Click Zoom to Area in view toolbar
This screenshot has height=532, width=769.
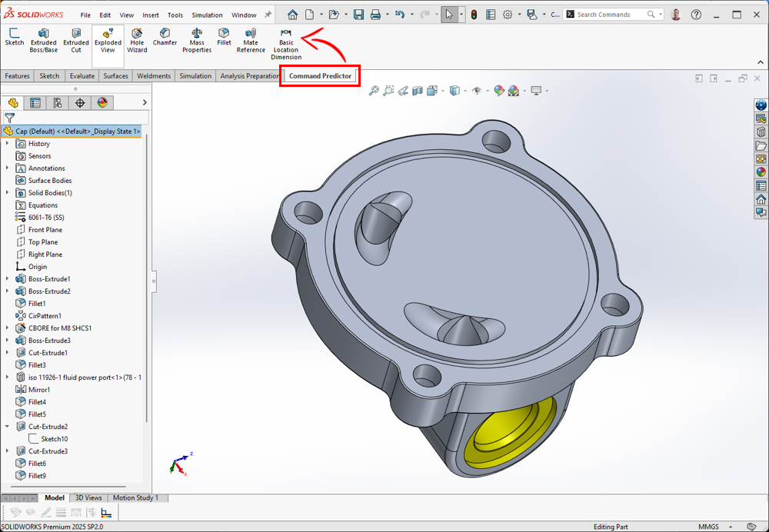click(x=388, y=91)
